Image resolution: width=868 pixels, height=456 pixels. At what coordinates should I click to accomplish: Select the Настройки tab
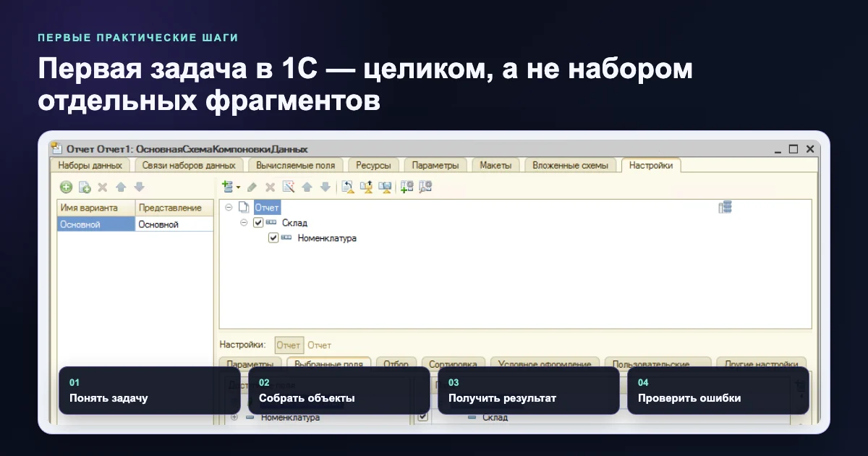pos(651,165)
